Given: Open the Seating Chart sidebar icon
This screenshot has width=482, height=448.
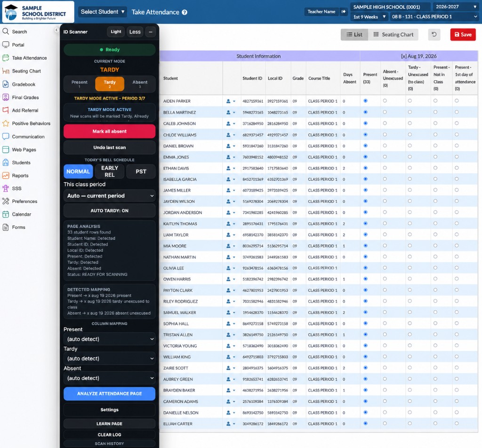Looking at the screenshot, I should click(x=6, y=71).
